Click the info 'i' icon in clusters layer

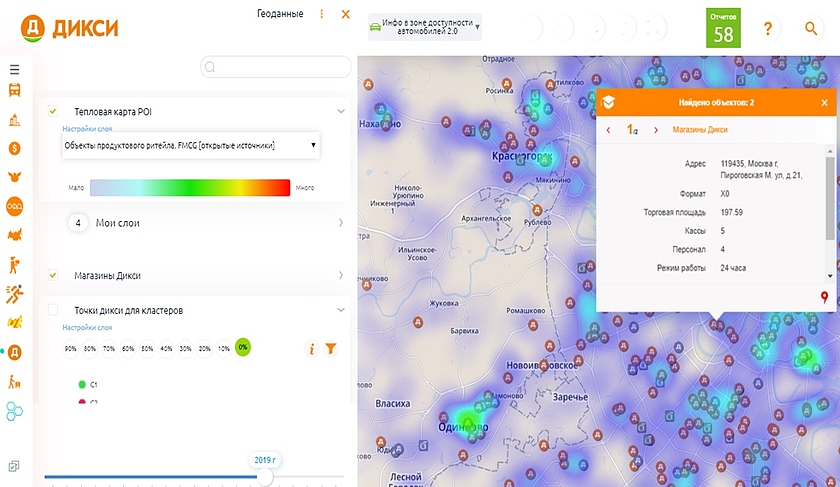point(311,349)
